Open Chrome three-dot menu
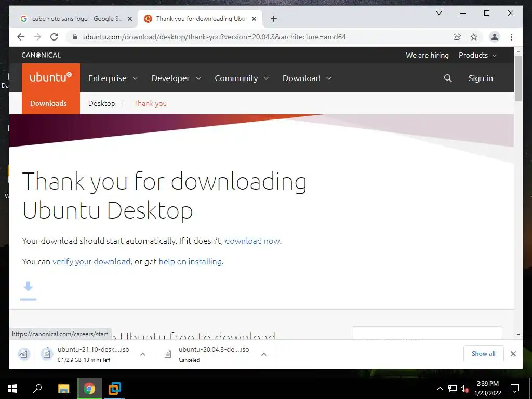Viewport: 532px width, 399px height. 511,37
